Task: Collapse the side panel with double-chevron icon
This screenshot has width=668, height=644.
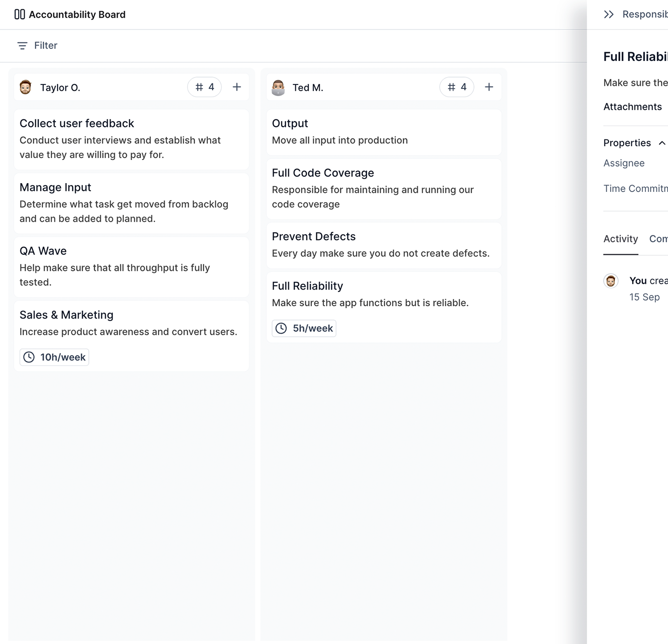Action: point(609,14)
